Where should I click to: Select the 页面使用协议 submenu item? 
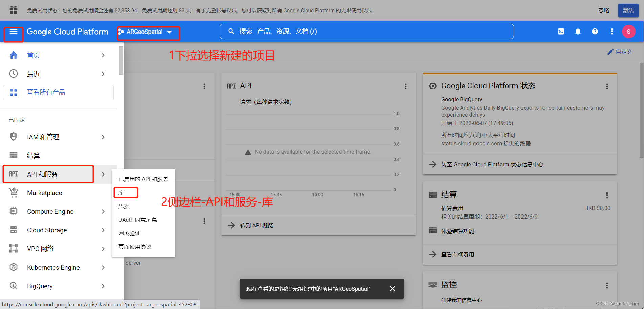click(143, 247)
